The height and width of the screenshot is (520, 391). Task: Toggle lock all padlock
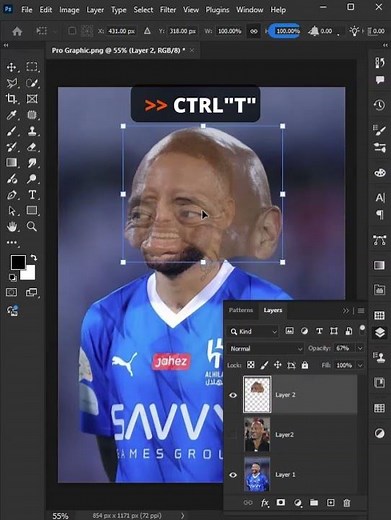pos(305,365)
